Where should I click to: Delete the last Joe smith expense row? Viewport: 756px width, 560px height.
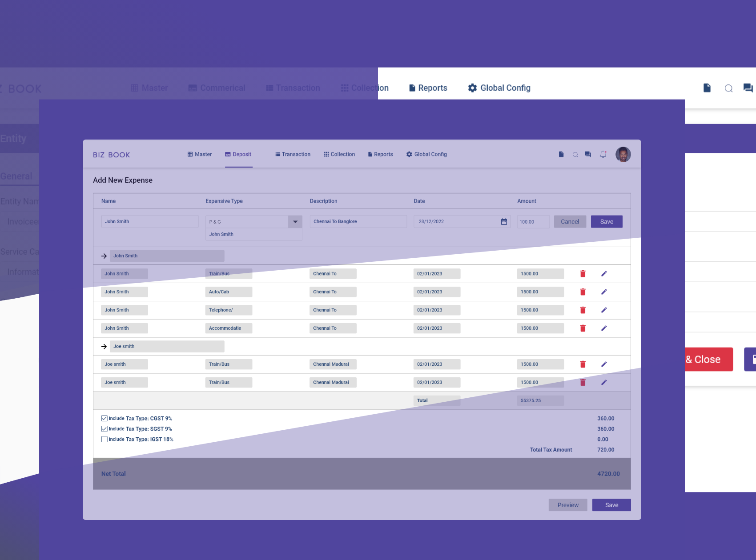coord(583,383)
